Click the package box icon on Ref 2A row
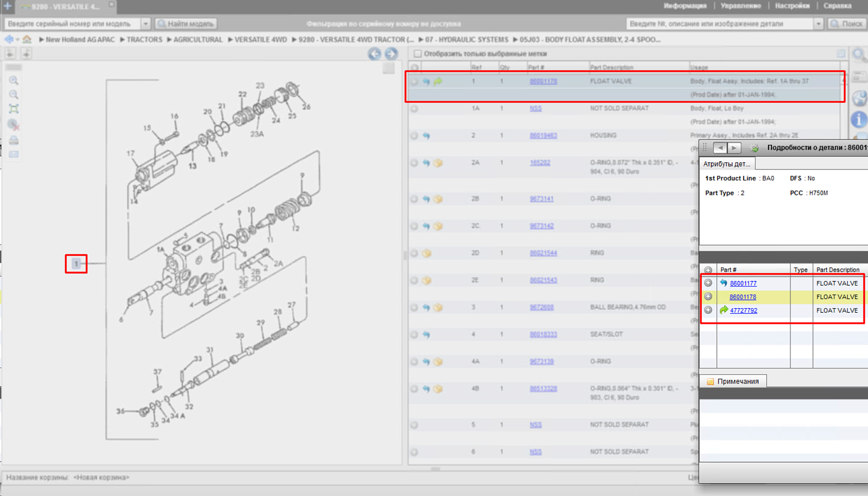 (x=438, y=163)
